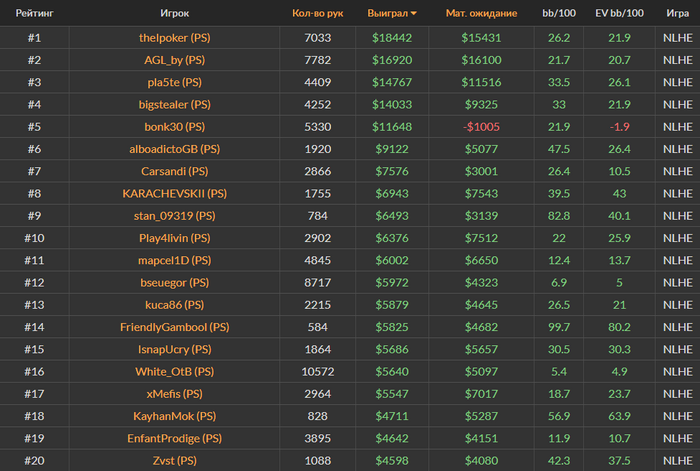This screenshot has height=471, width=700.
Task: Open AGL_by (PS) player link
Action: [x=175, y=60]
